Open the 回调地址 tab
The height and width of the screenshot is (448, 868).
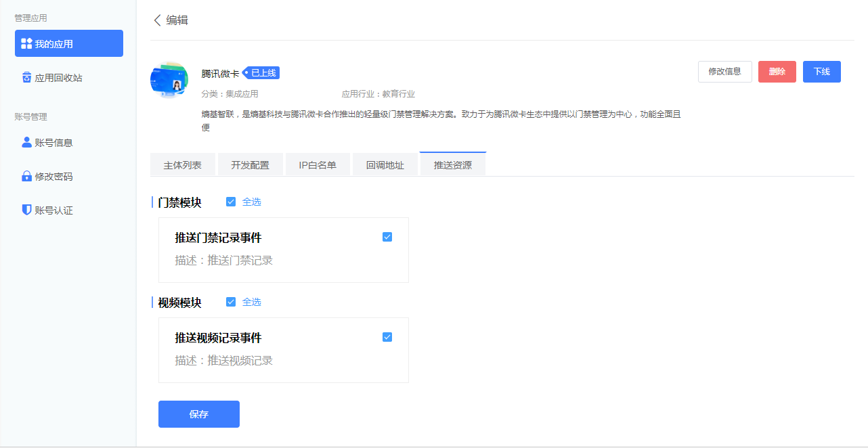(x=385, y=164)
